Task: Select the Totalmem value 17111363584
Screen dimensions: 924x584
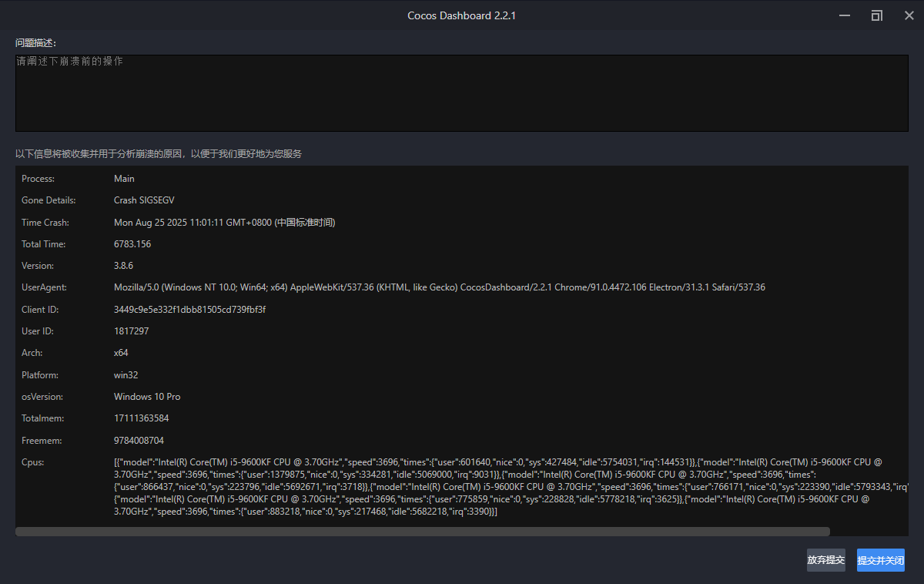Action: tap(141, 418)
